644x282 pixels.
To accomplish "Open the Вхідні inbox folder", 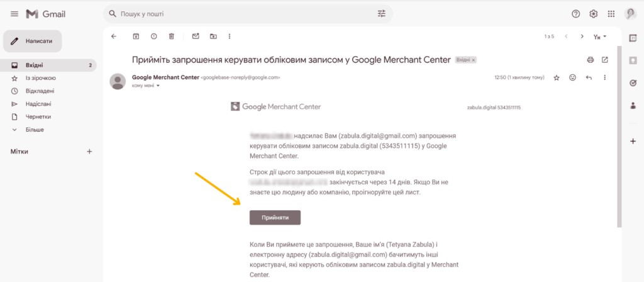I will (x=48, y=65).
